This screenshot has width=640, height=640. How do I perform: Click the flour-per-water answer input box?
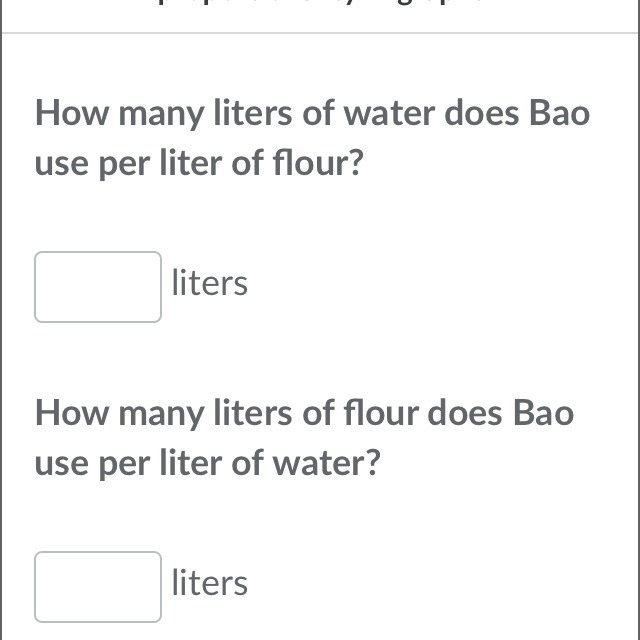98,587
